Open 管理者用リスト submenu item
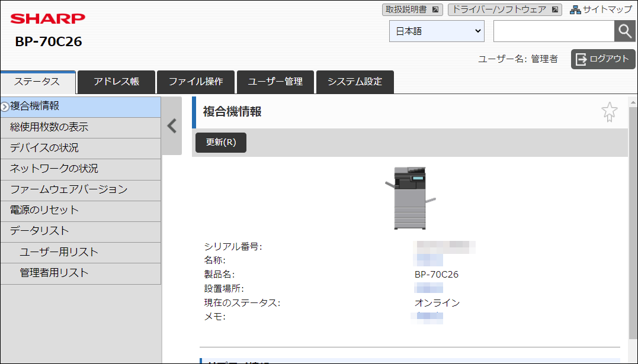 (81, 273)
